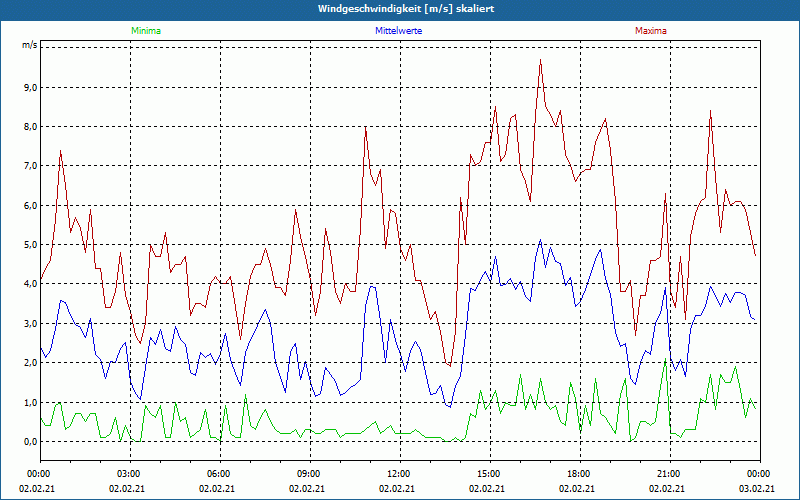The image size is (800, 500).
Task: Click the 09:00 time axis label
Action: 309,473
